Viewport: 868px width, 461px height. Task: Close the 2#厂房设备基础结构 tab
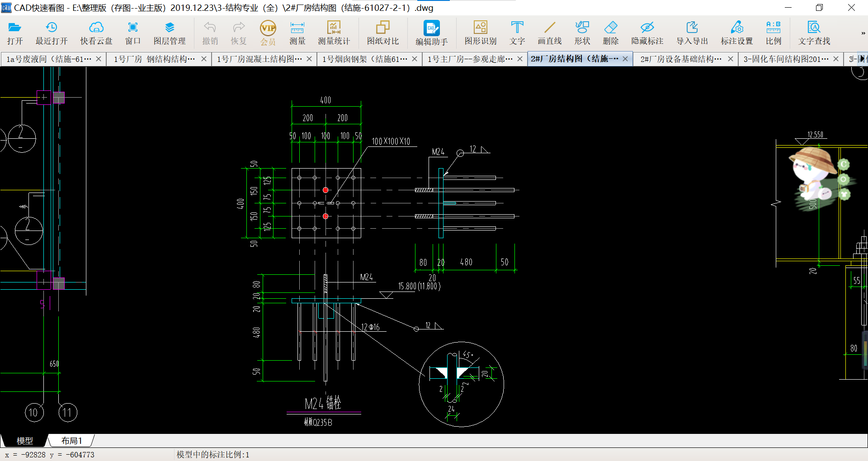pos(731,59)
